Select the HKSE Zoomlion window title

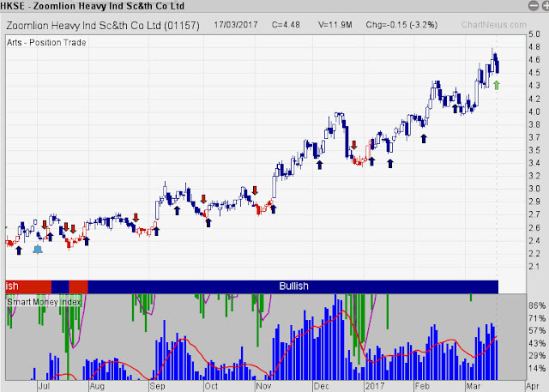point(92,6)
